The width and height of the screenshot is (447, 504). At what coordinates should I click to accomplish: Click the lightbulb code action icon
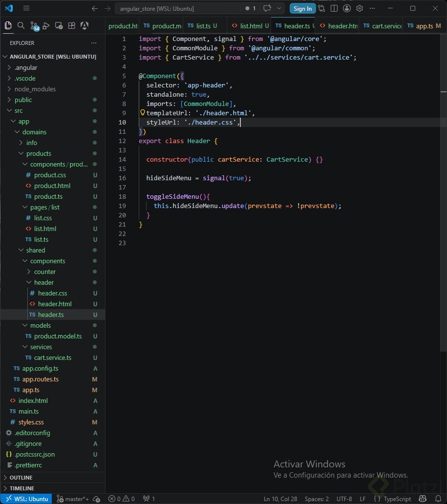pos(143,112)
